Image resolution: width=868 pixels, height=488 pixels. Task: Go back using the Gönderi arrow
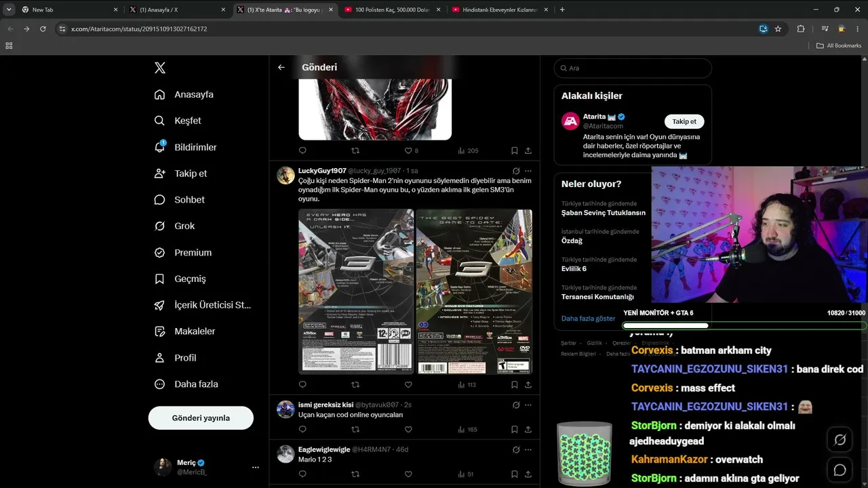(281, 67)
